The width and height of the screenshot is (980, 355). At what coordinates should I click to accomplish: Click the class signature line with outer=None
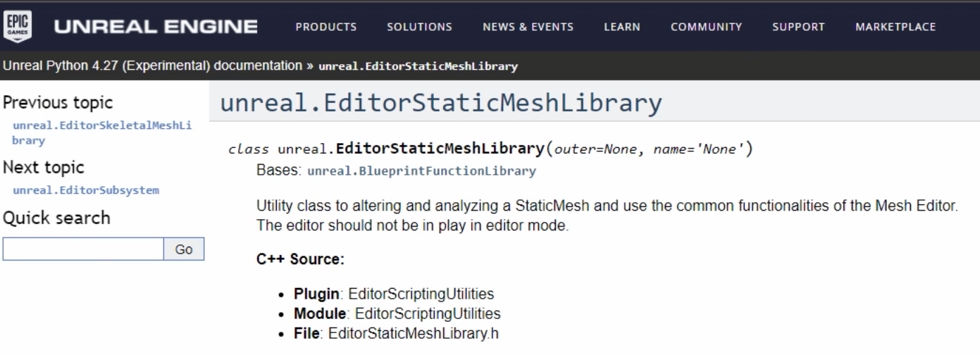(x=491, y=149)
